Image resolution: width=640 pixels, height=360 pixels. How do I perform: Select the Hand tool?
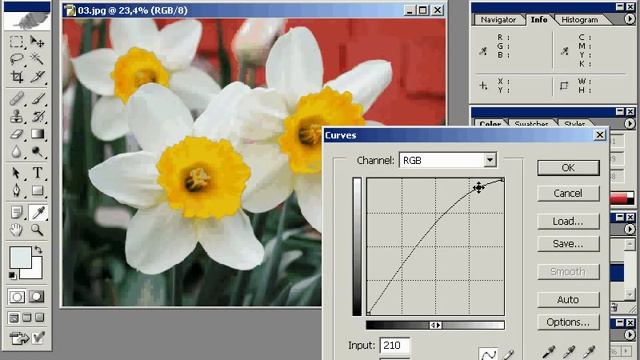click(16, 230)
